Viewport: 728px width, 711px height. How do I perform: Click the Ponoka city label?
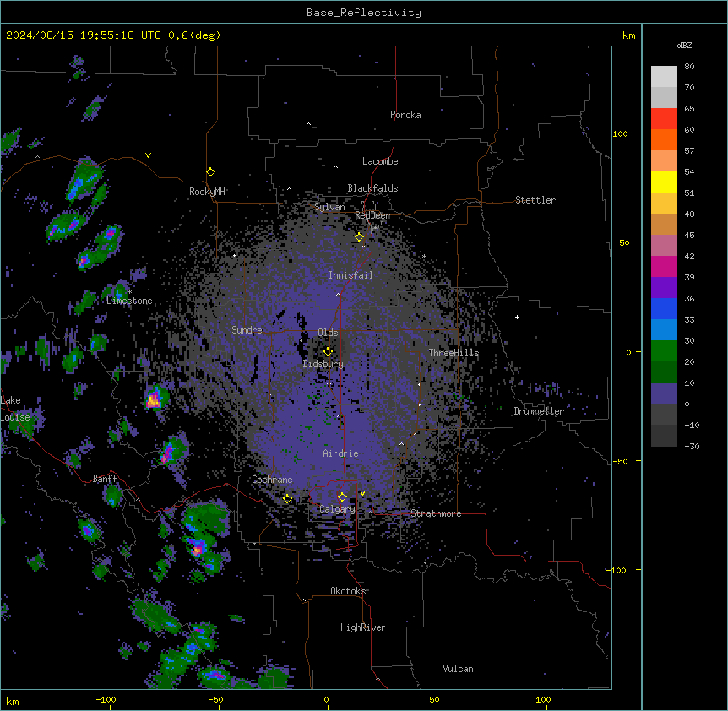click(x=405, y=115)
